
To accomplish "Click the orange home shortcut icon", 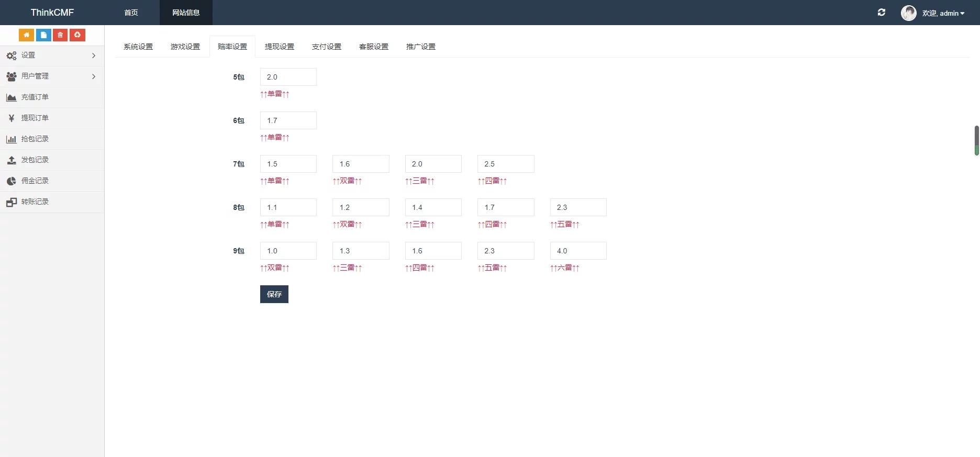I will click(26, 35).
